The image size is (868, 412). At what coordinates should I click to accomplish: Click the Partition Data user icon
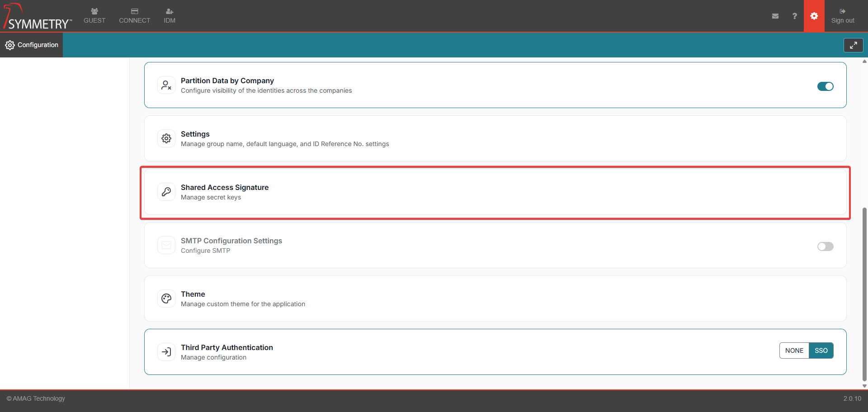click(x=166, y=85)
